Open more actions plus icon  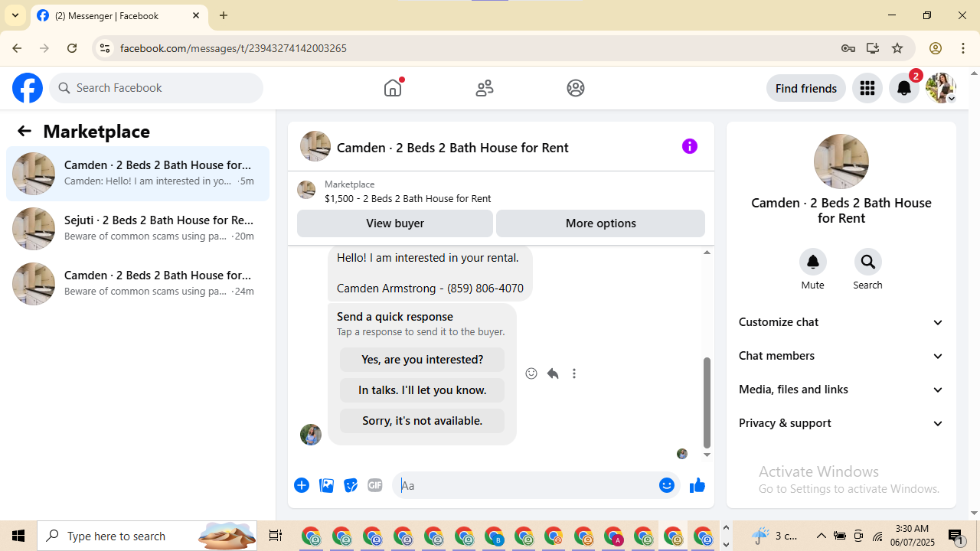302,485
